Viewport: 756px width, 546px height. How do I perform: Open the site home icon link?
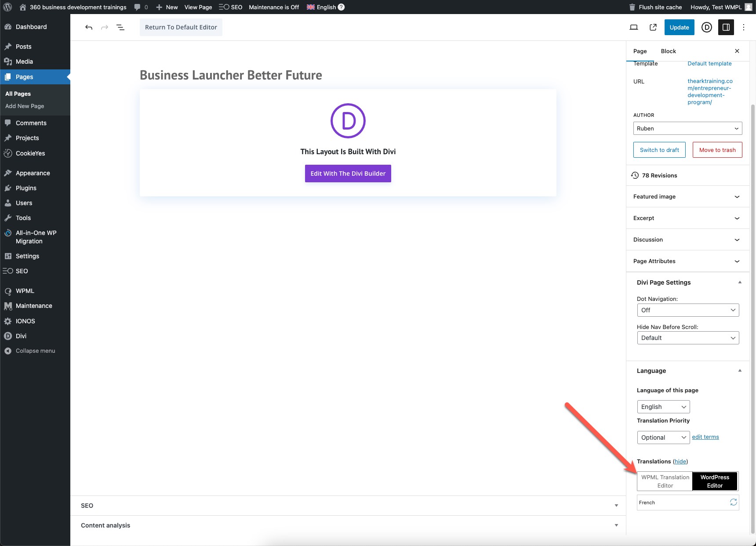pos(23,7)
